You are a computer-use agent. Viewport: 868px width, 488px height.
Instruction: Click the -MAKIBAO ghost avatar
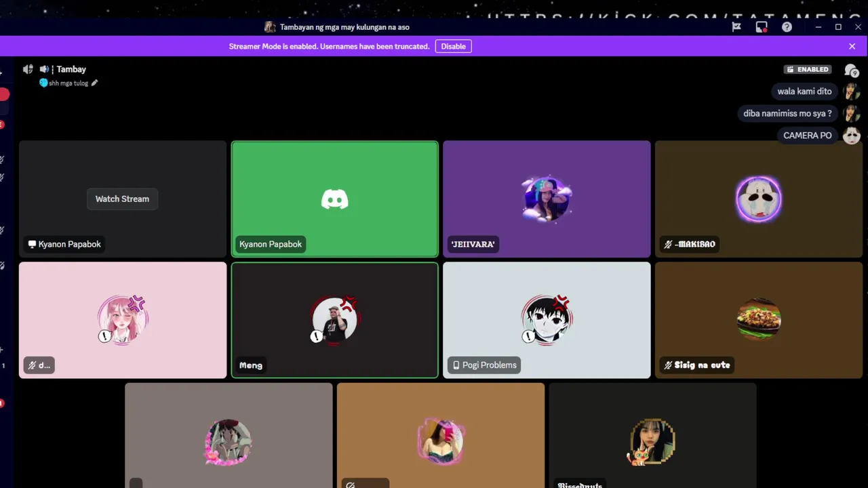pyautogui.click(x=759, y=199)
